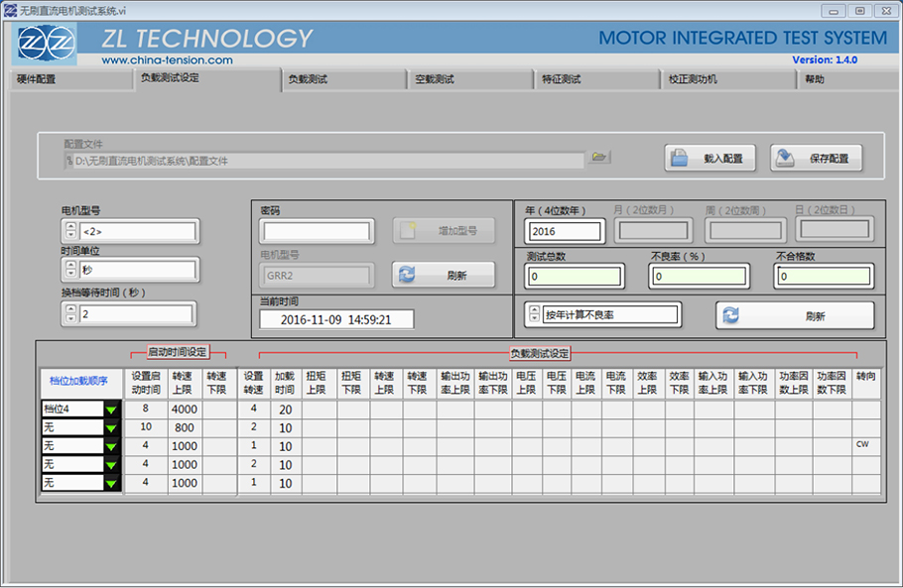Click the folder browse icon beside config path
903x588 pixels.
[x=598, y=158]
